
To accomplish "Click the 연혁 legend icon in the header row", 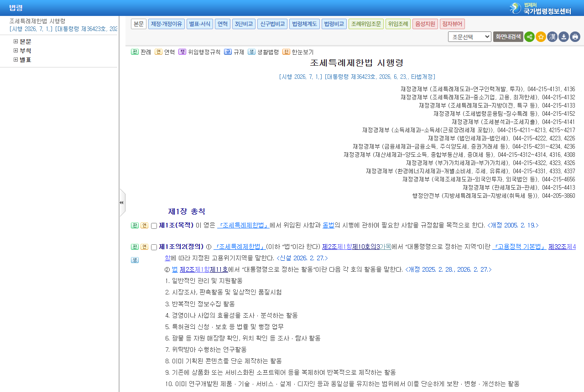I will tap(158, 52).
